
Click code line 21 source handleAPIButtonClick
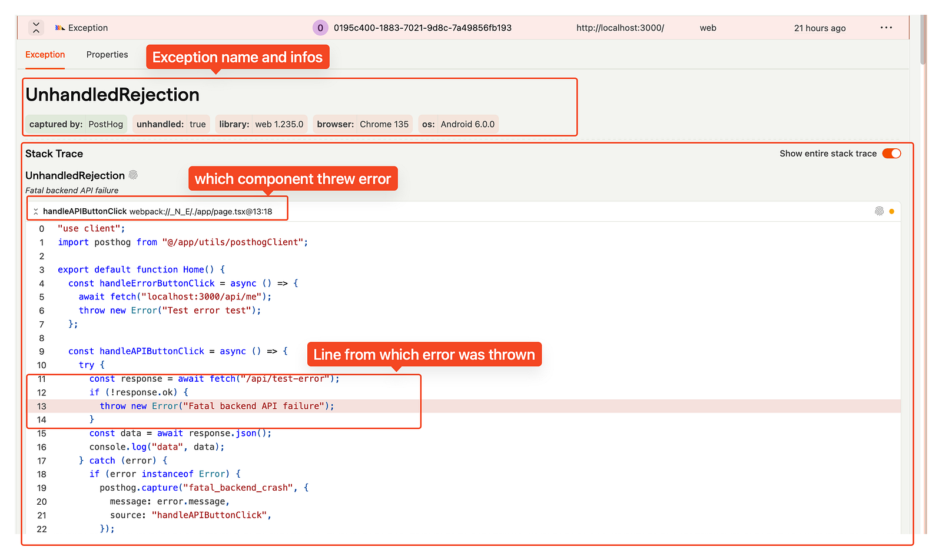click(191, 515)
